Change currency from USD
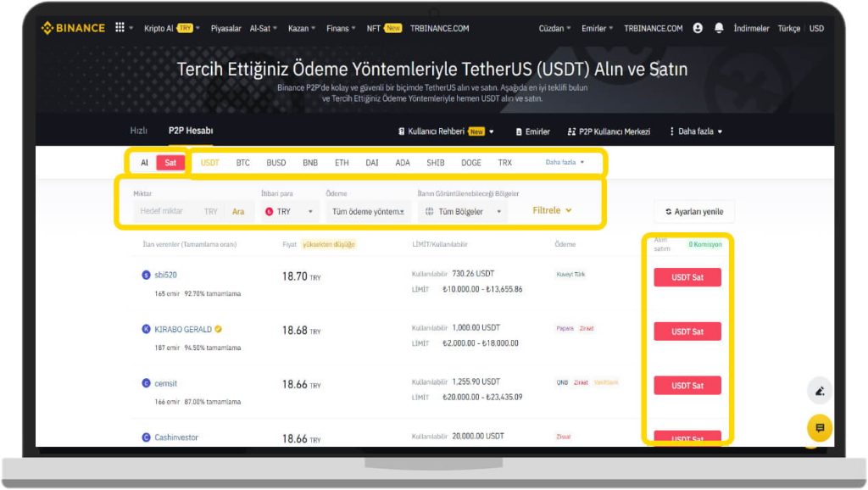 [816, 28]
